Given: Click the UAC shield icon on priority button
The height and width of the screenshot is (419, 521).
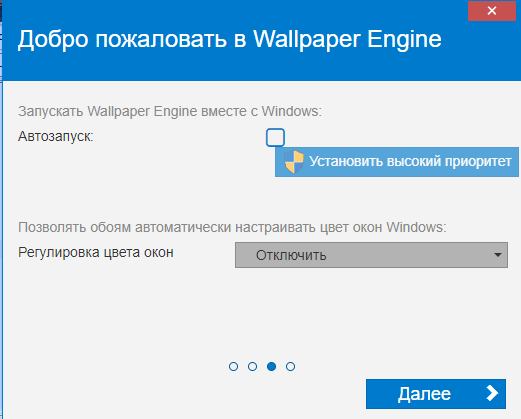Looking at the screenshot, I should click(x=294, y=162).
